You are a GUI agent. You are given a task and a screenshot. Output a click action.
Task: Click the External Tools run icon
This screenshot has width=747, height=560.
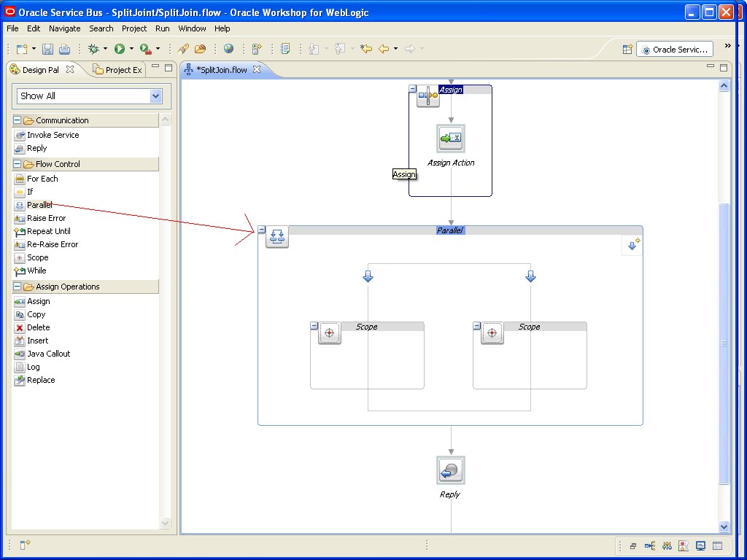pyautogui.click(x=146, y=49)
